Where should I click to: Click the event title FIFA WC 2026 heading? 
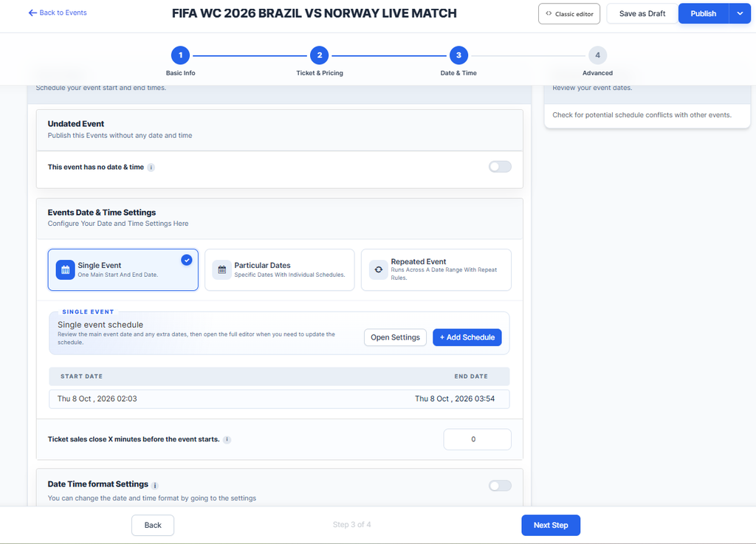(x=315, y=13)
